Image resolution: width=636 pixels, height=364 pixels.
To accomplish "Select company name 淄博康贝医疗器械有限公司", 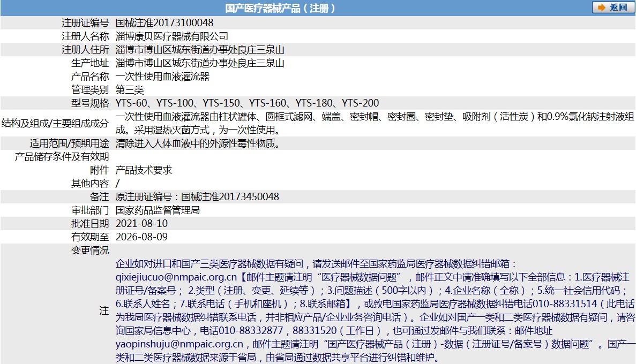I will click(x=172, y=36).
